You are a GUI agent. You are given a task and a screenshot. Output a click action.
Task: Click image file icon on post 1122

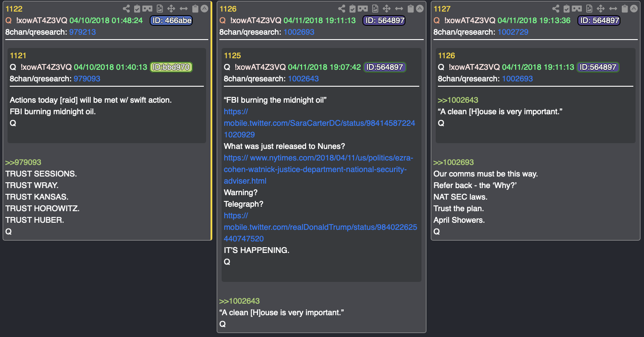(x=160, y=8)
